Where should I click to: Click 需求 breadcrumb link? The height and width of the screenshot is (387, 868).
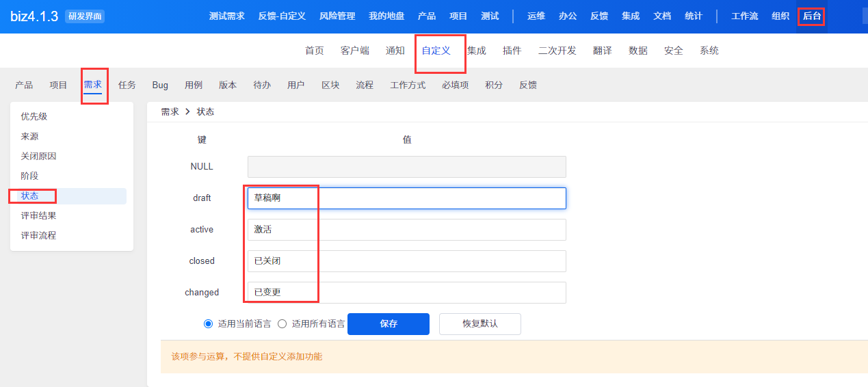pyautogui.click(x=170, y=112)
